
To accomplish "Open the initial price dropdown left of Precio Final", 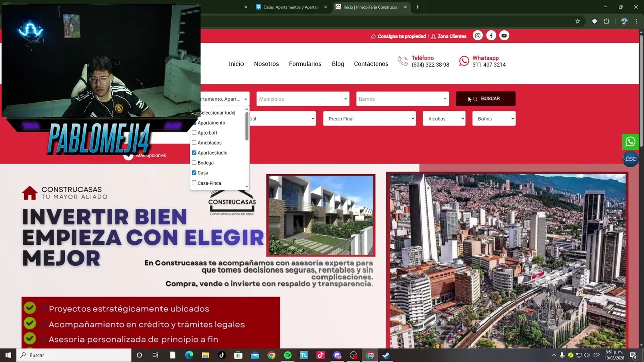I will pyautogui.click(x=282, y=119).
